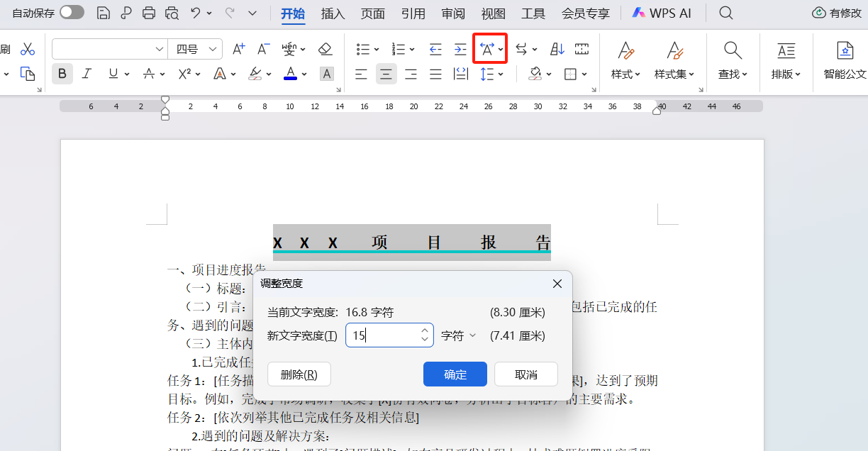Click the 确定 button to confirm width
Screen dimensions: 868x451
455,374
